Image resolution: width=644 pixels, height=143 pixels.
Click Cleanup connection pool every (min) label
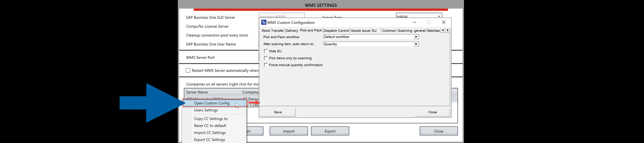[217, 35]
